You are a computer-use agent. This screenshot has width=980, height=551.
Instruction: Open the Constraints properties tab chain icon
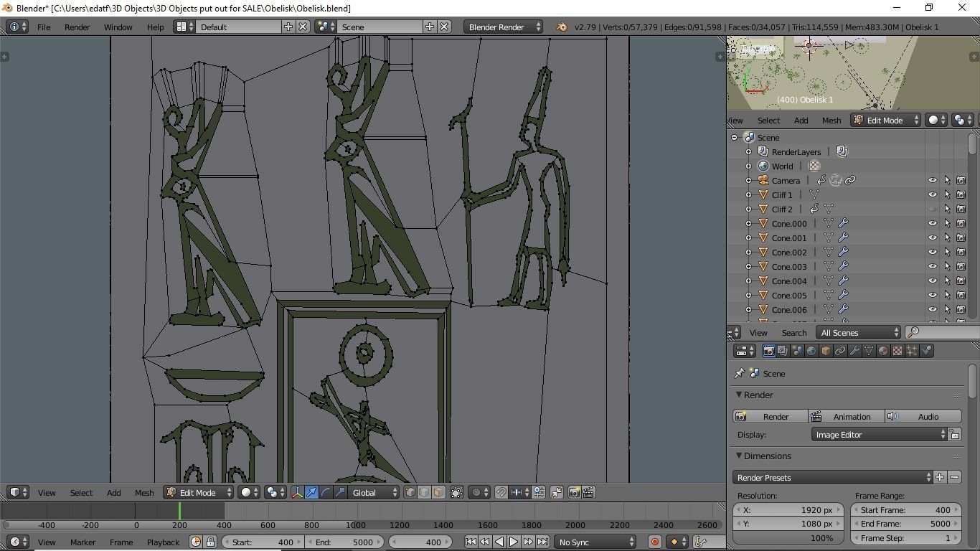(840, 351)
